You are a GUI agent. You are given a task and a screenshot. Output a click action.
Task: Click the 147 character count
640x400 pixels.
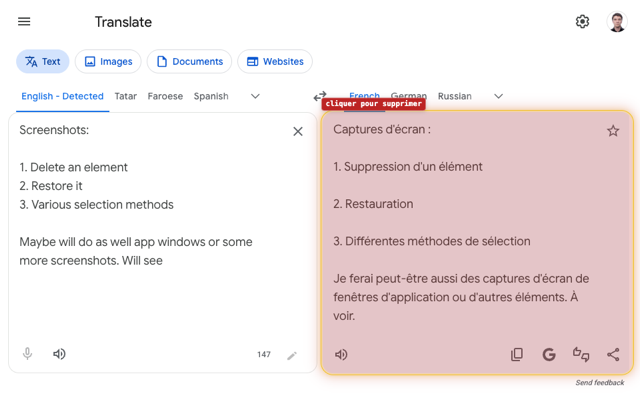coord(264,354)
